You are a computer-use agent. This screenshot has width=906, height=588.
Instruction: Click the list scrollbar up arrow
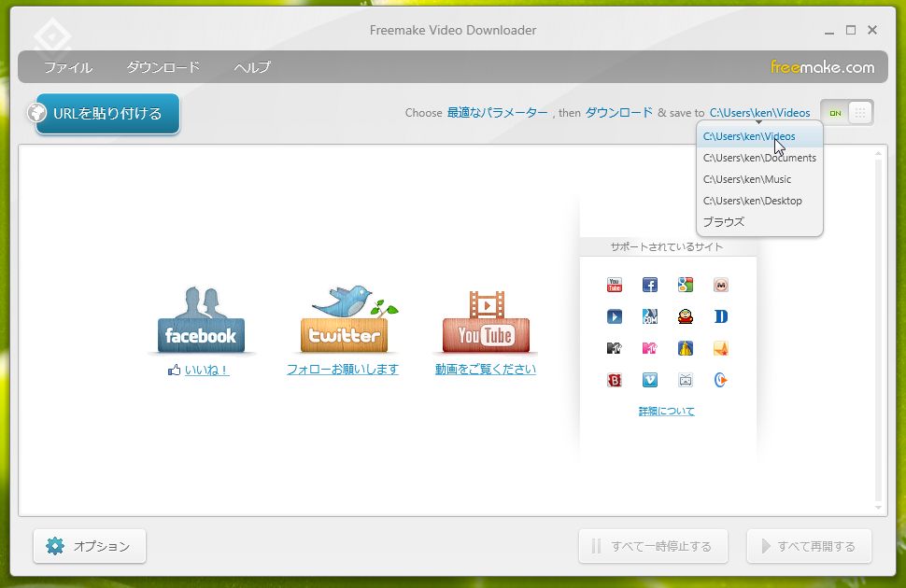click(878, 153)
